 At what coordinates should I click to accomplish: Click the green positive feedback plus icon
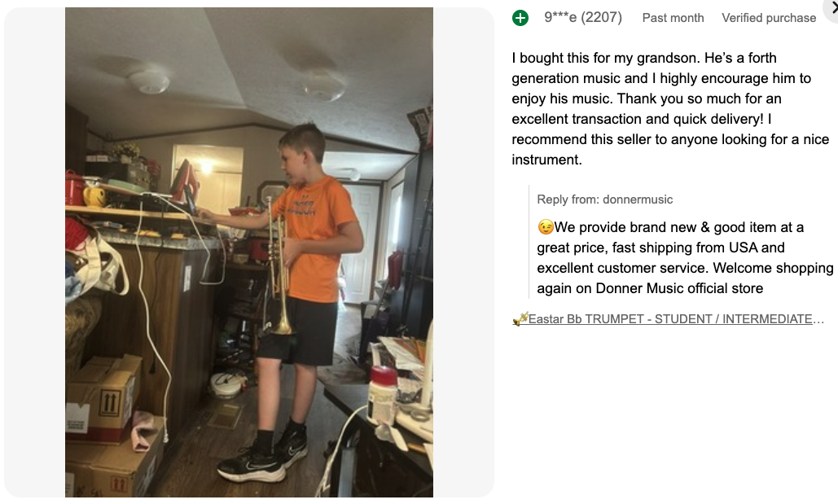(x=520, y=18)
